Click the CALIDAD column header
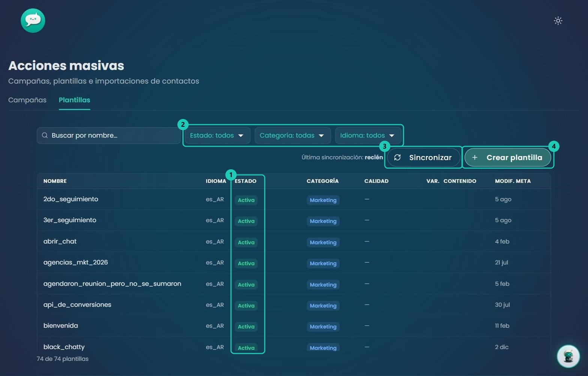 coord(376,181)
